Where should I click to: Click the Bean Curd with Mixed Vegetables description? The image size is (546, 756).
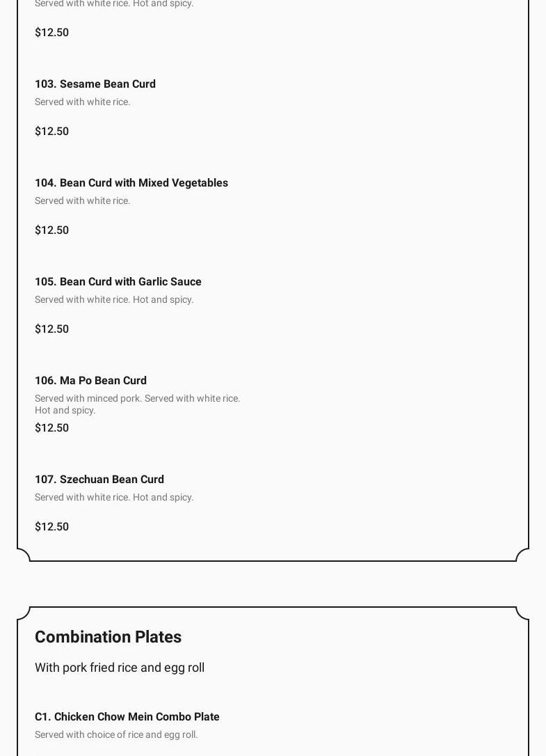(x=82, y=200)
